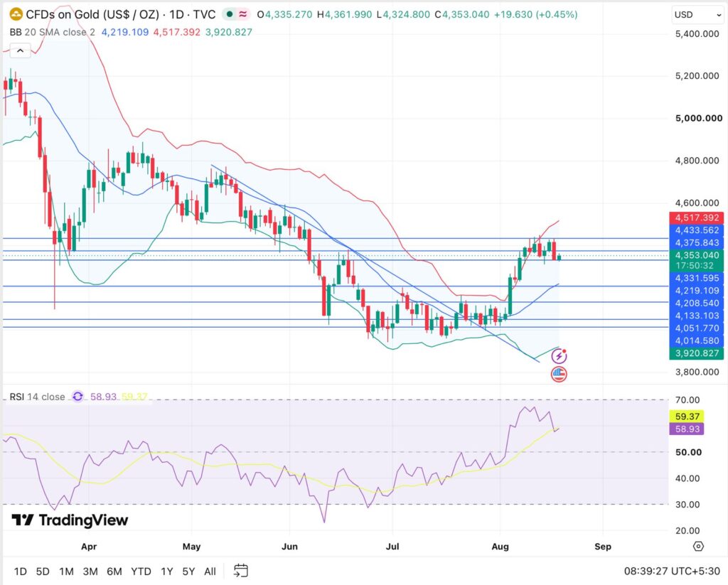Viewport: 728px width, 585px height.
Task: Click the 08:39:27 UTC+5:30 timezone button
Action: pyautogui.click(x=672, y=571)
